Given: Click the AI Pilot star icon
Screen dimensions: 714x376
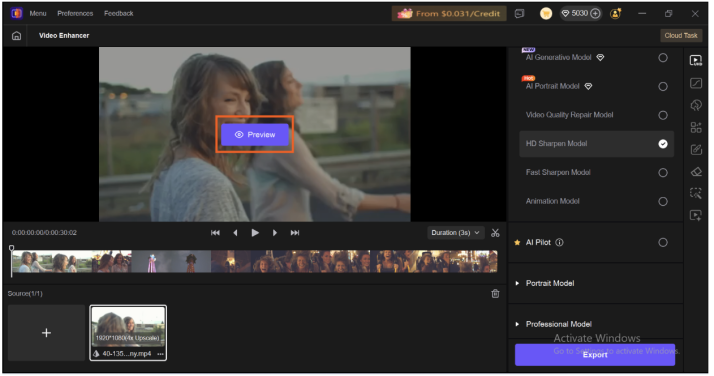Looking at the screenshot, I should click(517, 243).
